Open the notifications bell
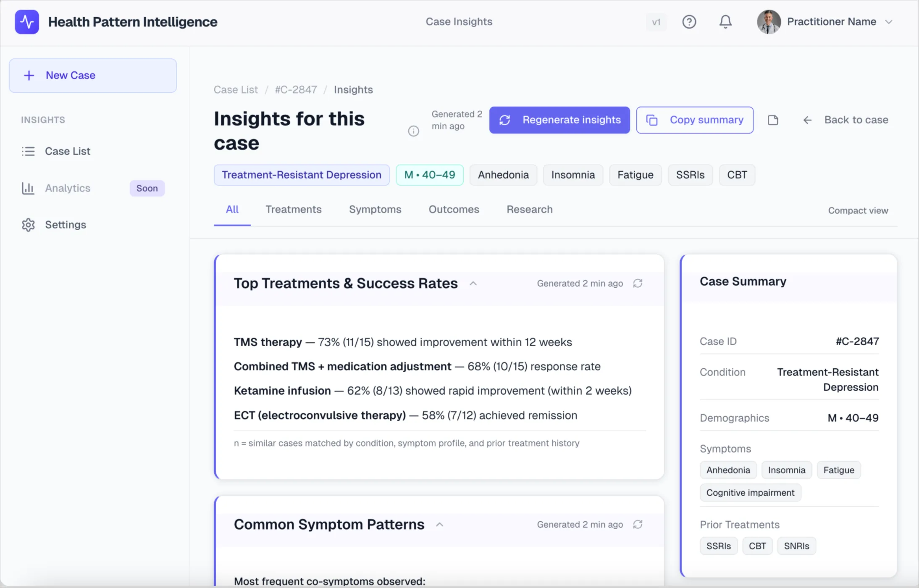The height and width of the screenshot is (588, 919). point(725,22)
